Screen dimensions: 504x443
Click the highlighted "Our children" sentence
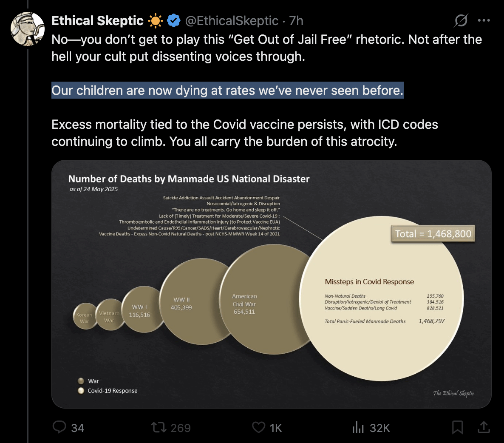pyautogui.click(x=227, y=90)
